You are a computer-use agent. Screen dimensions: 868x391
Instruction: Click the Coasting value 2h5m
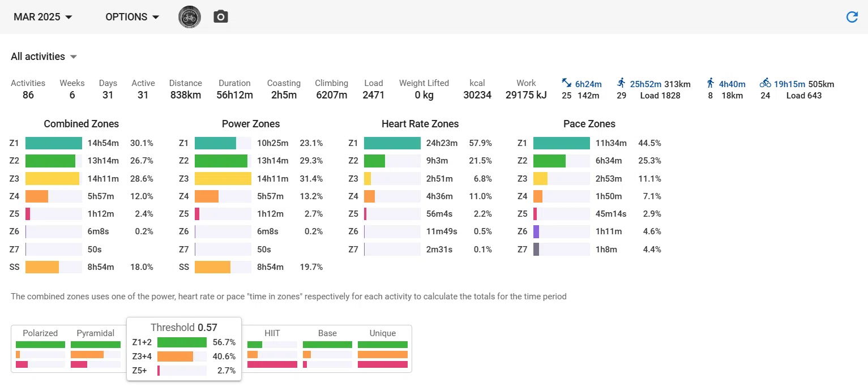(284, 95)
